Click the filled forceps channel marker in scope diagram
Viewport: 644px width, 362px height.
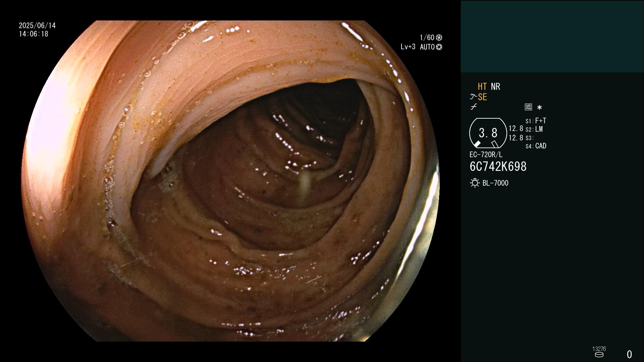point(477,144)
